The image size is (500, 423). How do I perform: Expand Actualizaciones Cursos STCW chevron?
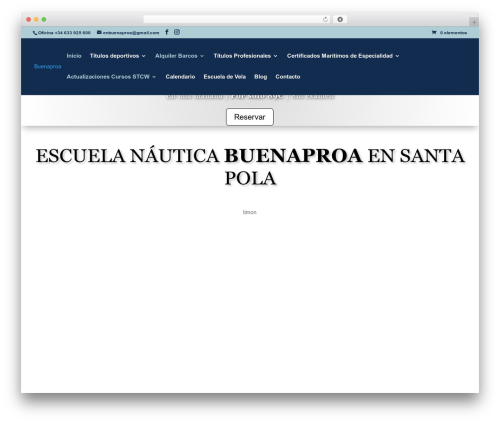[x=154, y=77]
